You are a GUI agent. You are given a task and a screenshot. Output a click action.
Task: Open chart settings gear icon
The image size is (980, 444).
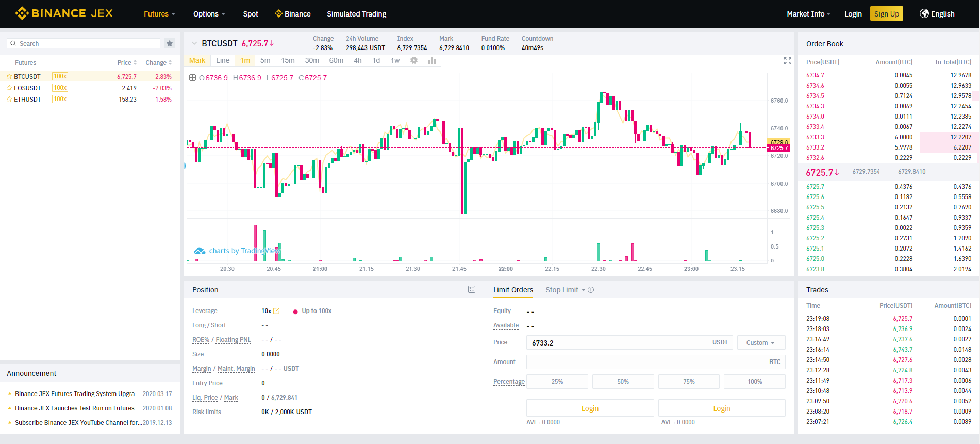414,60
